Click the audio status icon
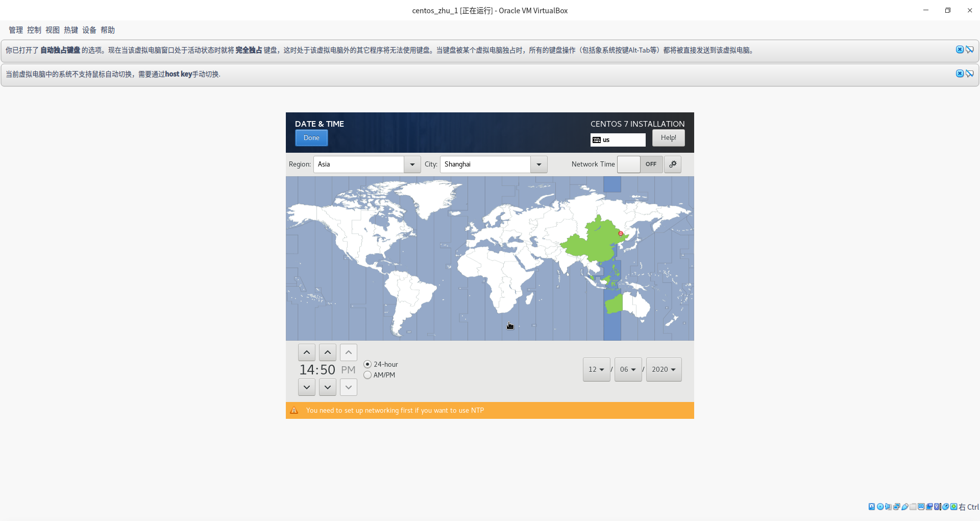 tap(889, 507)
